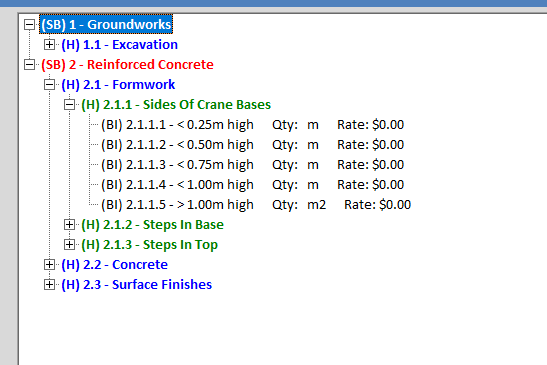Collapse the (SB) 2 - Reinforced Concrete node

coord(30,65)
